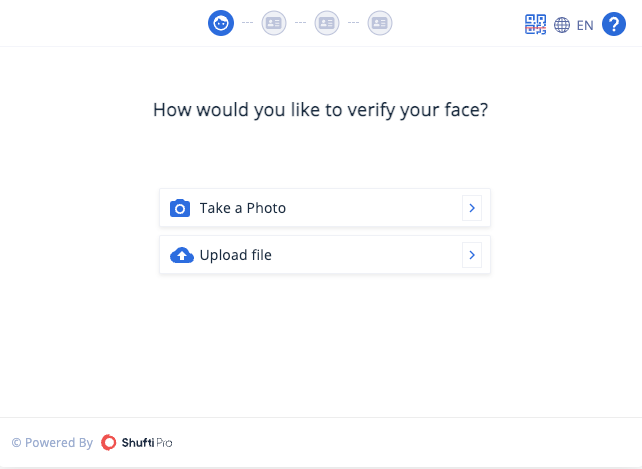Click the face verification question heading
Screen dimensions: 642x469
(321, 110)
